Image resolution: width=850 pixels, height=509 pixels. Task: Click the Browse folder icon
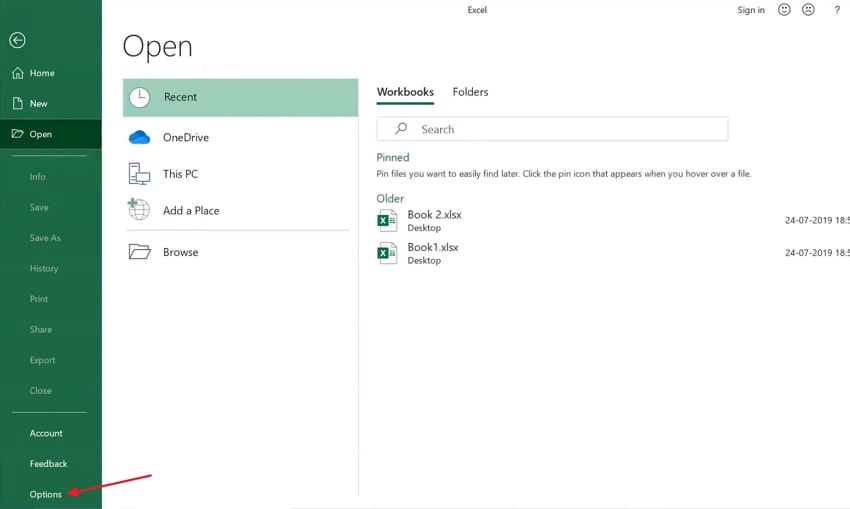pos(139,252)
